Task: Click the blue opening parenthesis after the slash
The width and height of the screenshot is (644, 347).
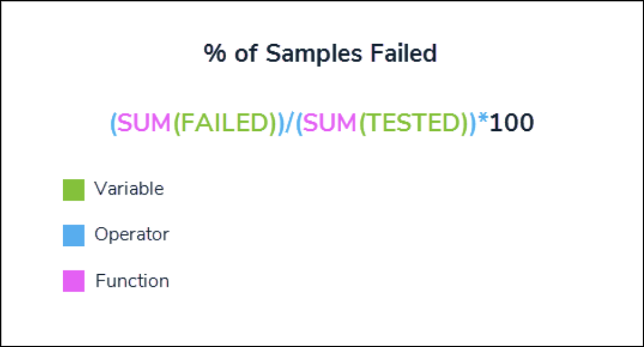Action: (x=298, y=123)
